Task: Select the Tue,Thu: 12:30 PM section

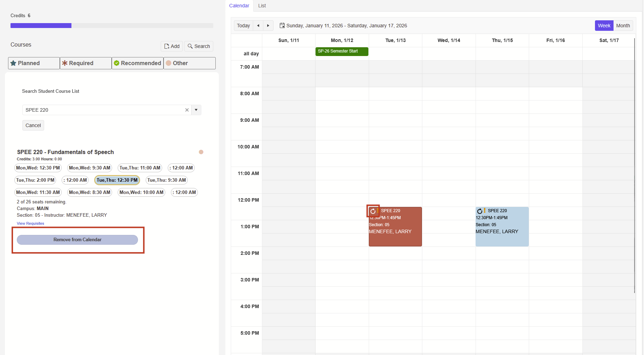Action: 117,180
